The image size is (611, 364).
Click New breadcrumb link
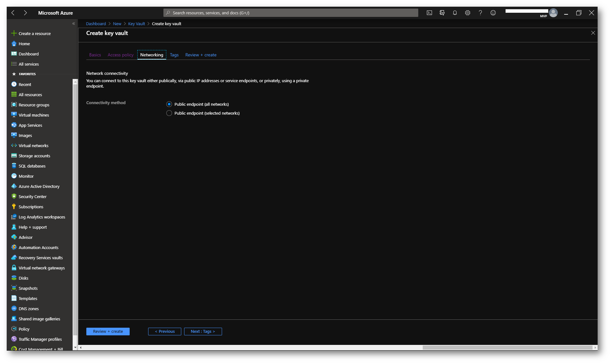pyautogui.click(x=117, y=24)
